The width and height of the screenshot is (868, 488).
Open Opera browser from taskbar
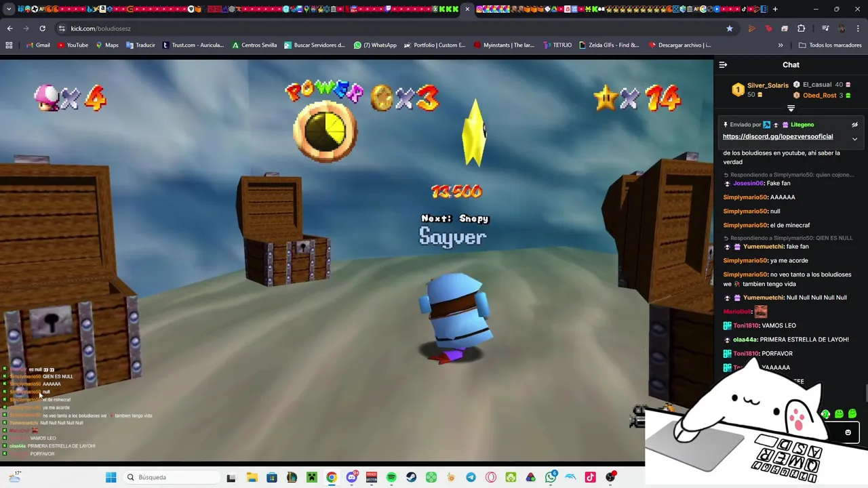click(x=491, y=477)
